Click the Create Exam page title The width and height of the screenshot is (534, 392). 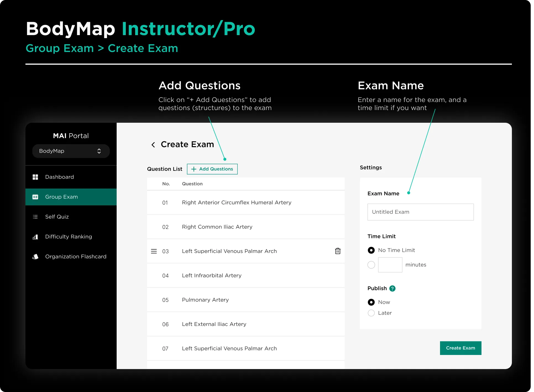(x=187, y=144)
